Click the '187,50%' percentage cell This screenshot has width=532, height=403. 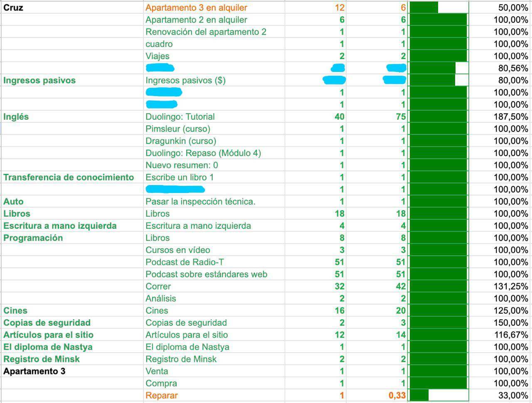tap(500, 116)
